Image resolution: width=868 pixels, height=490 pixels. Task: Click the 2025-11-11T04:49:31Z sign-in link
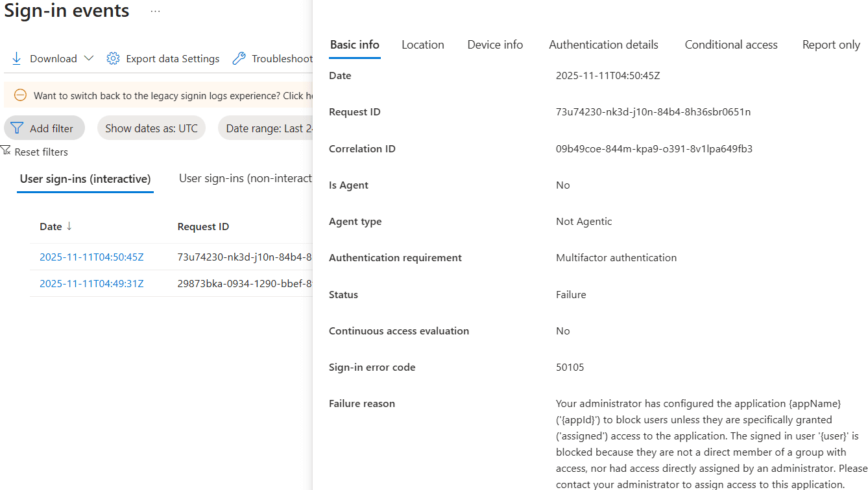tap(91, 283)
